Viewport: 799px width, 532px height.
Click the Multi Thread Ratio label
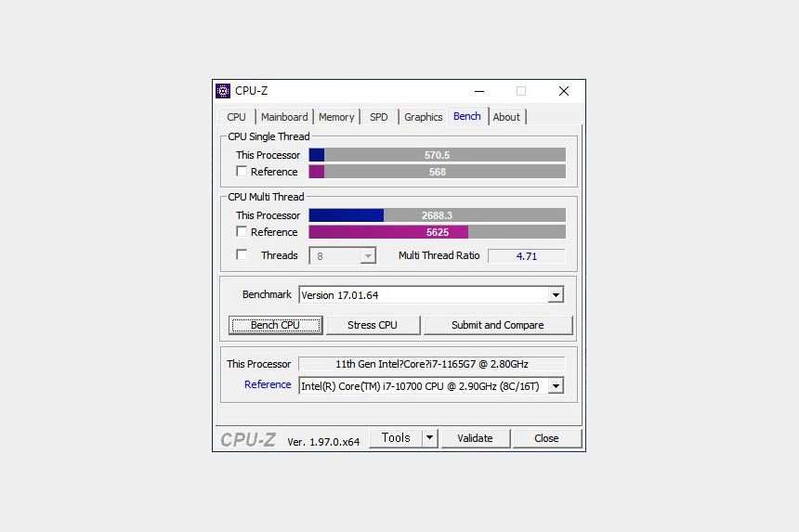(439, 255)
